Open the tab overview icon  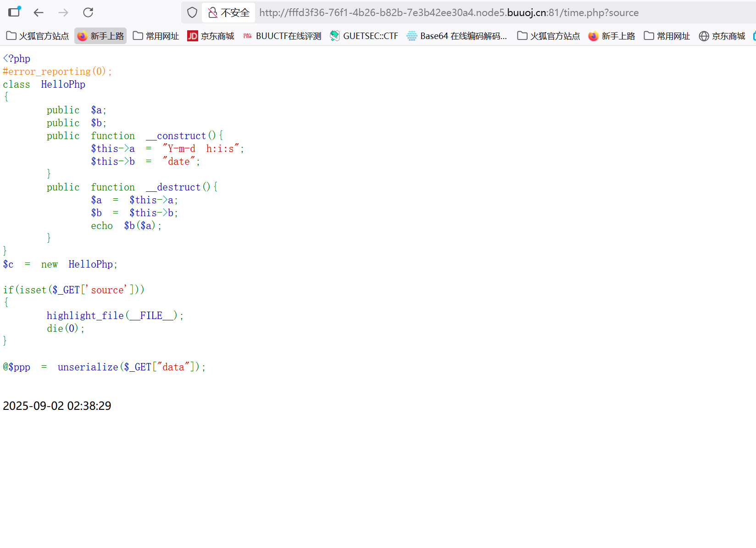14,12
